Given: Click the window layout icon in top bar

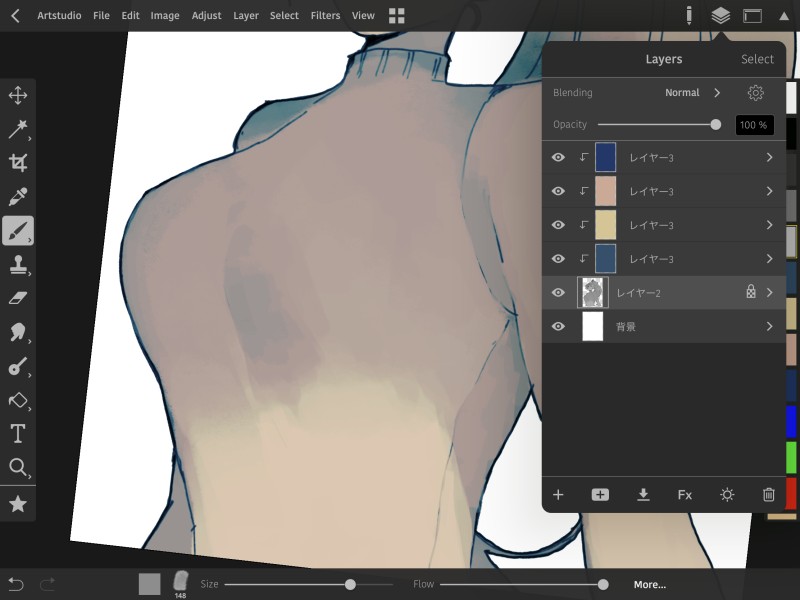Looking at the screenshot, I should coord(752,16).
